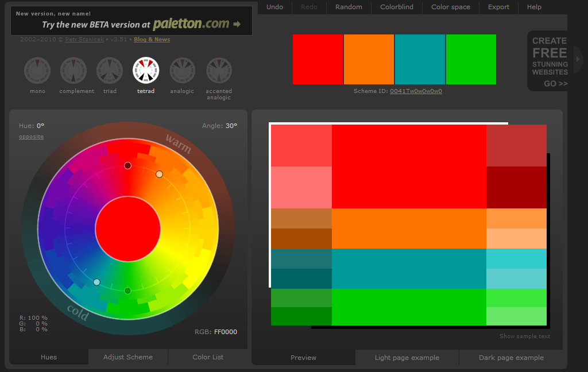This screenshot has height=372, width=588.
Task: Click the 'R: 100 %' readout
Action: pos(33,317)
